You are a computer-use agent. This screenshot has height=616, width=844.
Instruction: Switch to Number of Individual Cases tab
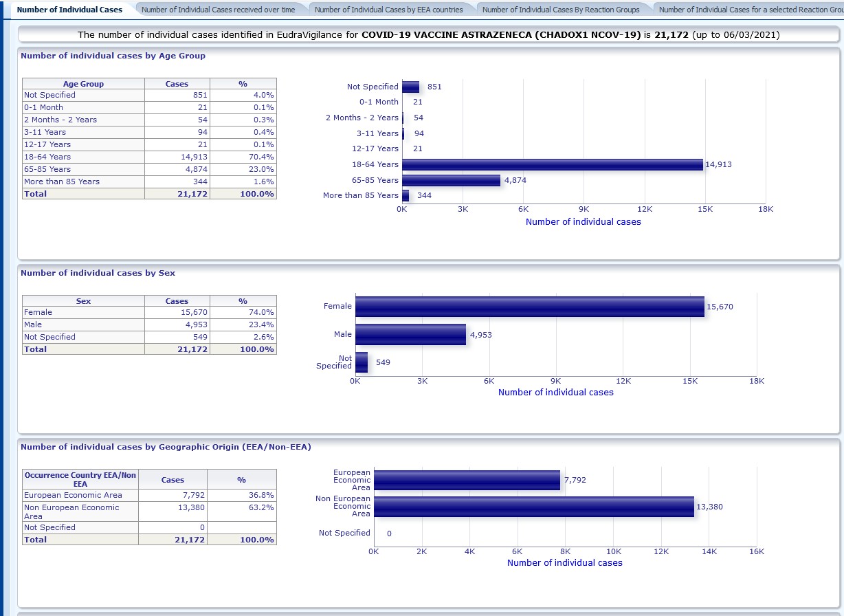click(69, 10)
